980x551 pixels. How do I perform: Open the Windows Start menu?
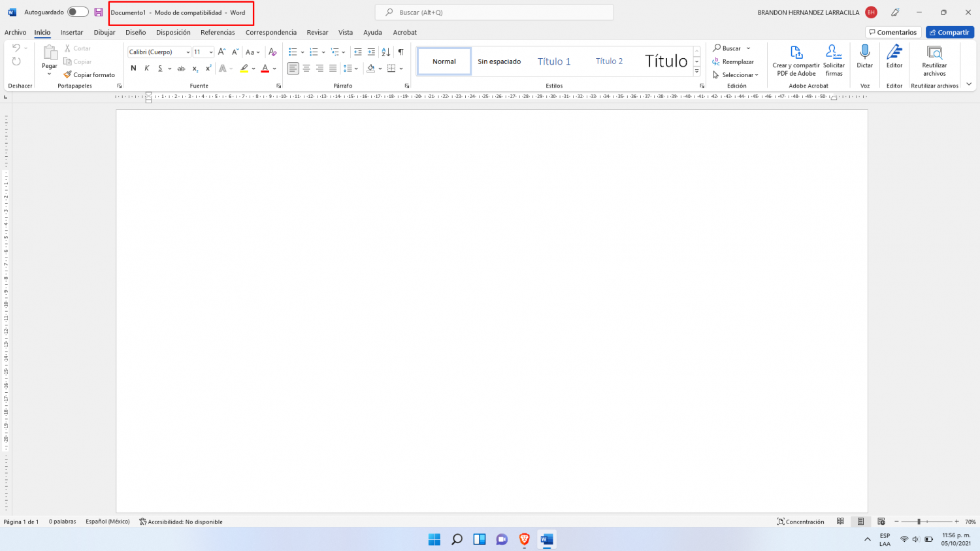[434, 539]
